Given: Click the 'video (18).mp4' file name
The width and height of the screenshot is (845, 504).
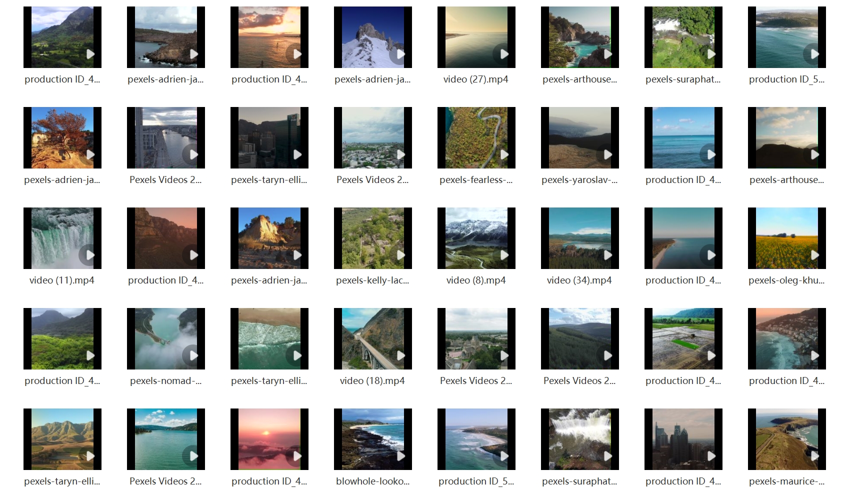Looking at the screenshot, I should point(372,381).
